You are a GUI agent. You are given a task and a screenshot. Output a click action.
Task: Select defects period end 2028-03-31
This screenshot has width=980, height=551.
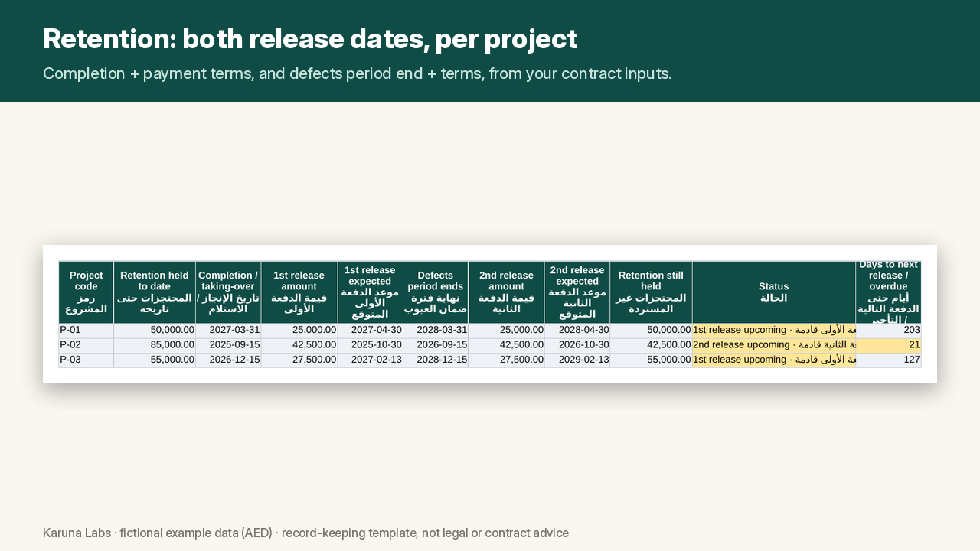click(436, 331)
